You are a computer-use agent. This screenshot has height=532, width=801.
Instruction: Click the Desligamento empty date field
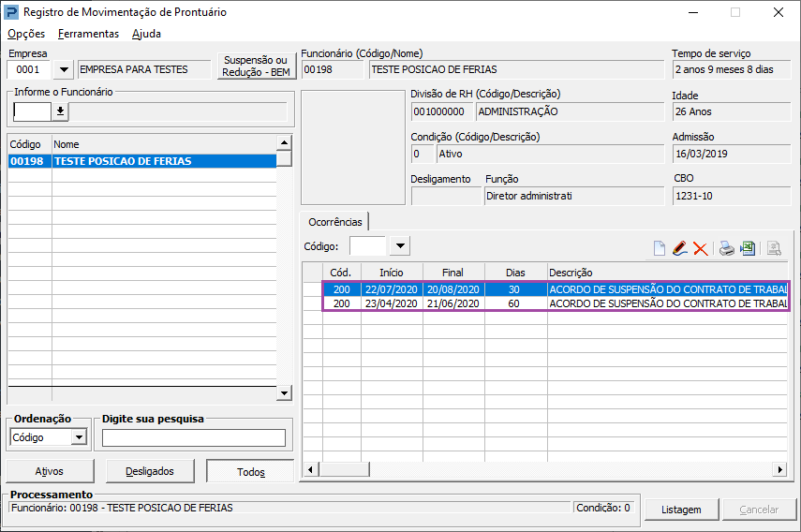click(446, 196)
